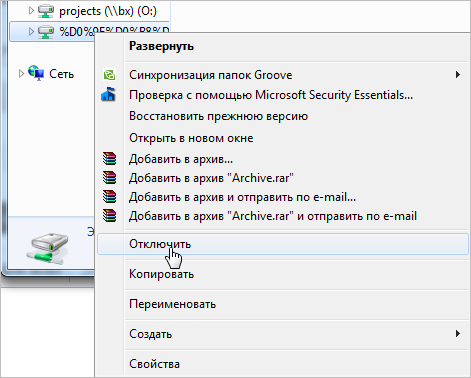Click the Microsoft Security Essentials icon

pyautogui.click(x=108, y=95)
